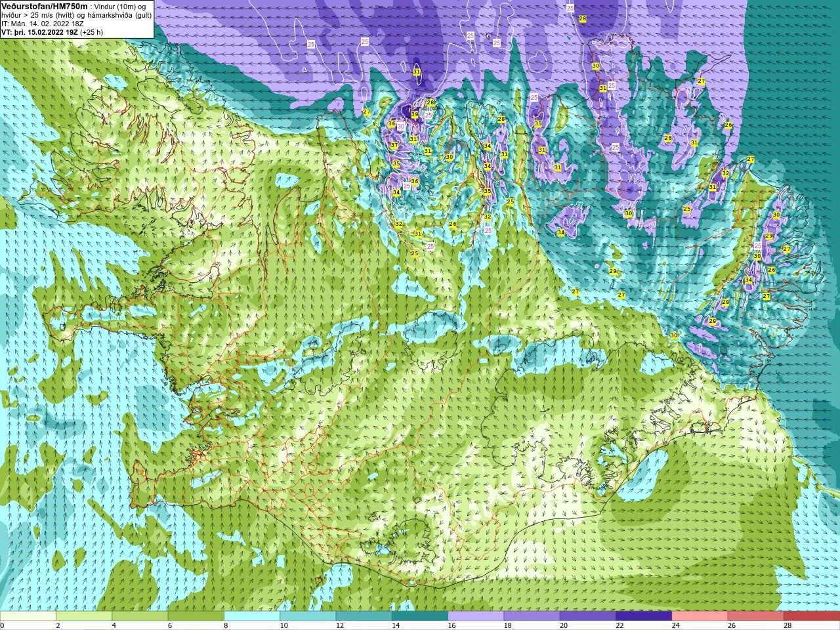Click the legend scale tick label "8"
The height and width of the screenshot is (630, 840).
(226, 625)
